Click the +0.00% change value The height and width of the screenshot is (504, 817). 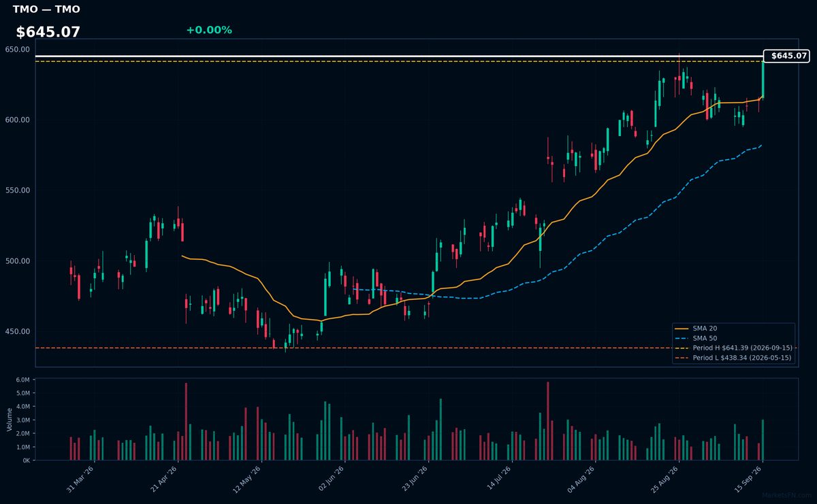209,30
